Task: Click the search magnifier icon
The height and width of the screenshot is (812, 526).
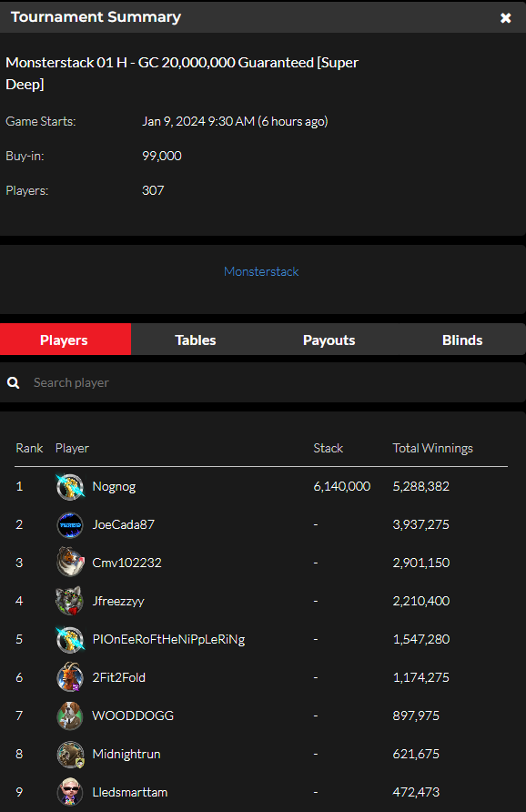Action: 14,382
